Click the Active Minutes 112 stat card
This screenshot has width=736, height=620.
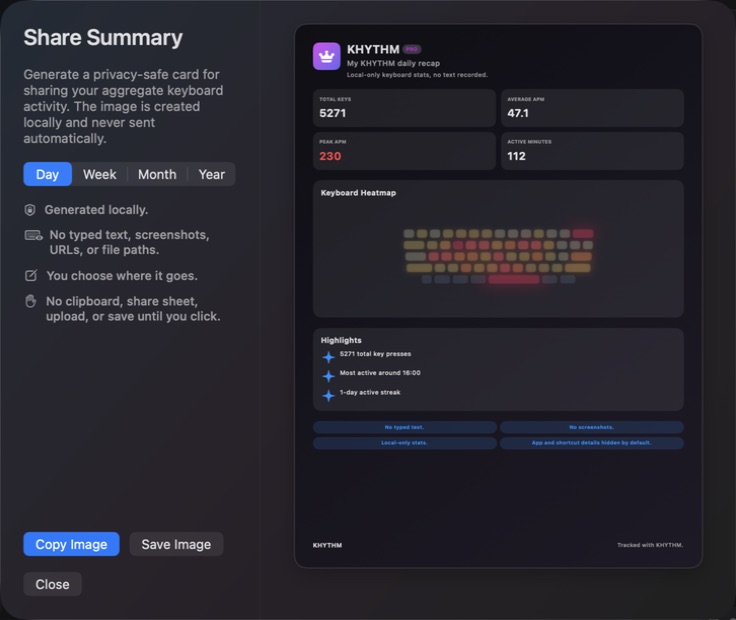[592, 151]
